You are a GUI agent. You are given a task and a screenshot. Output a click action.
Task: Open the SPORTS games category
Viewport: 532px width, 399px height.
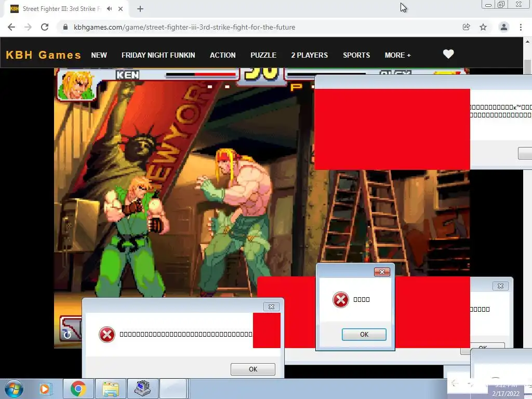pos(356,55)
